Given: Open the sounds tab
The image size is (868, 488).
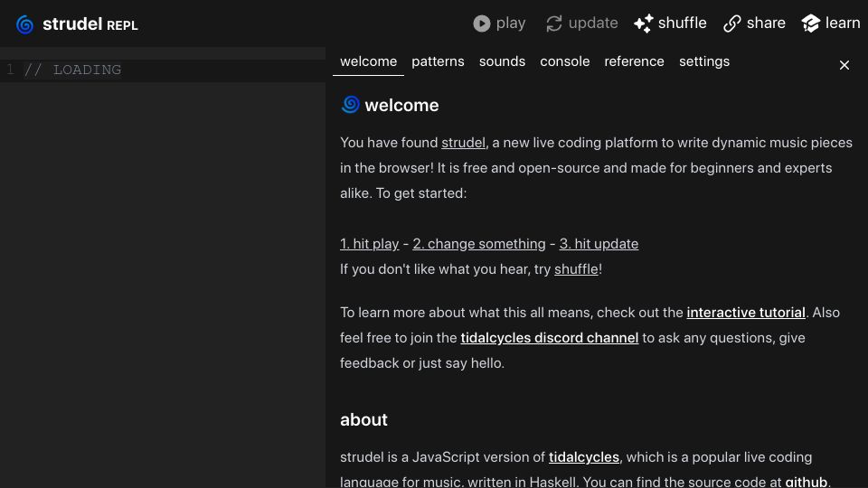Looking at the screenshot, I should (x=502, y=61).
